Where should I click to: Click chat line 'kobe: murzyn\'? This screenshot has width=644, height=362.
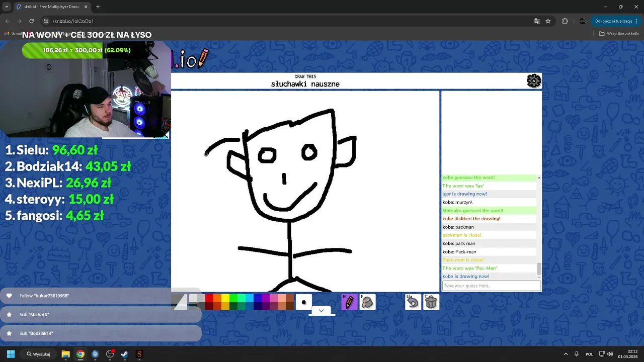click(457, 202)
